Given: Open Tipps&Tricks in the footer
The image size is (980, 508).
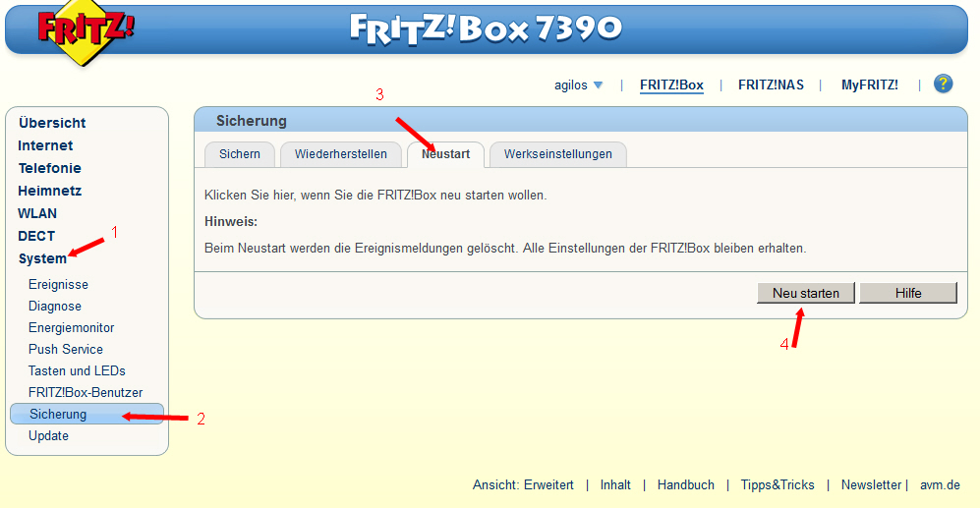Looking at the screenshot, I should tap(778, 484).
